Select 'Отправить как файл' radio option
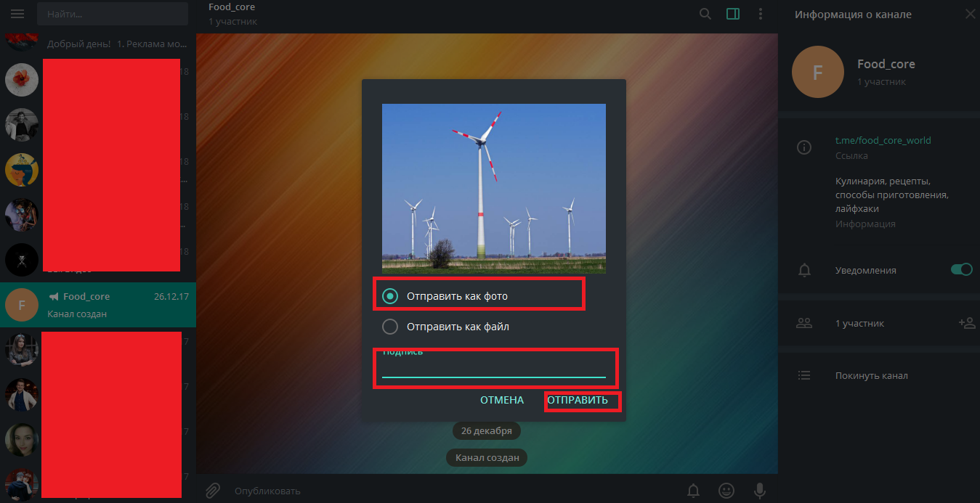 coord(446,327)
